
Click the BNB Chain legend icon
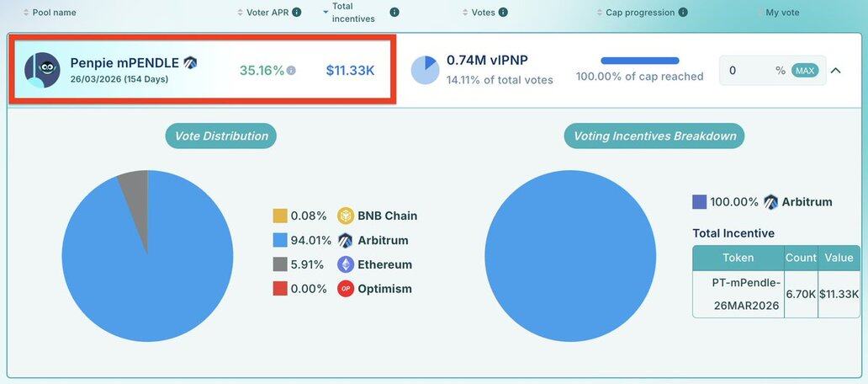tap(346, 216)
